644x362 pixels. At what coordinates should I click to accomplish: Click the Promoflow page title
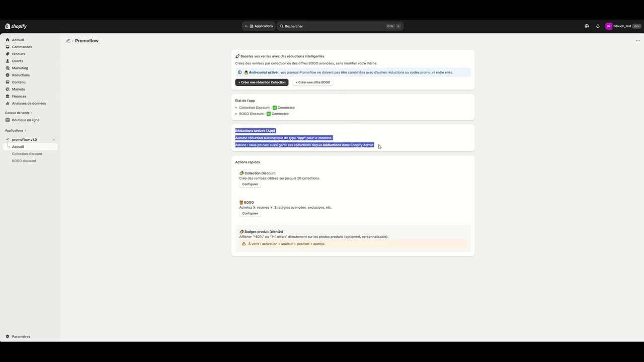(x=87, y=41)
